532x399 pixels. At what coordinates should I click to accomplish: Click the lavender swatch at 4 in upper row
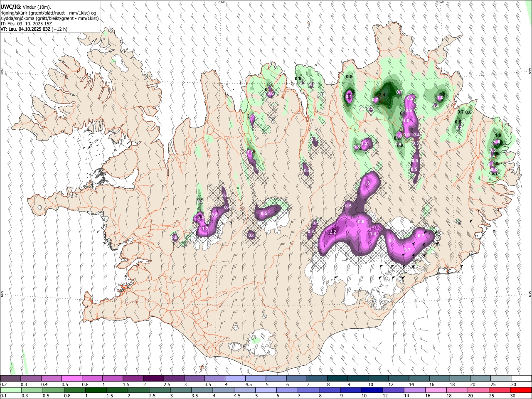pyautogui.click(x=235, y=378)
